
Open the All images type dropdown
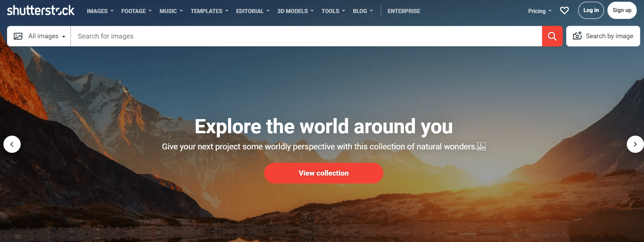(39, 36)
